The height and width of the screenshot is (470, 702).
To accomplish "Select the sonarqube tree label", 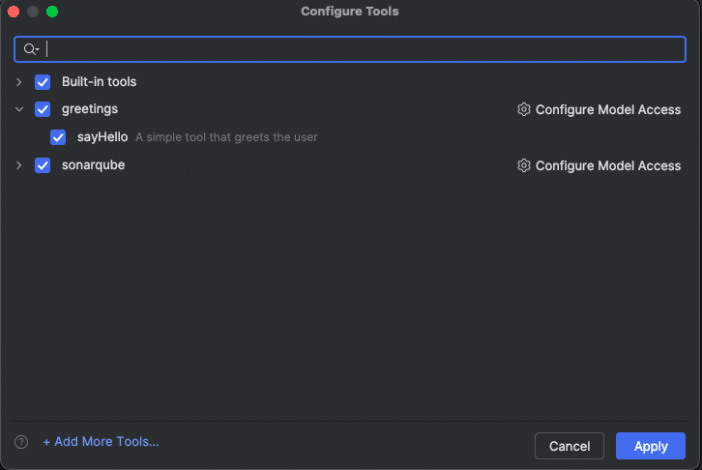I will [93, 165].
